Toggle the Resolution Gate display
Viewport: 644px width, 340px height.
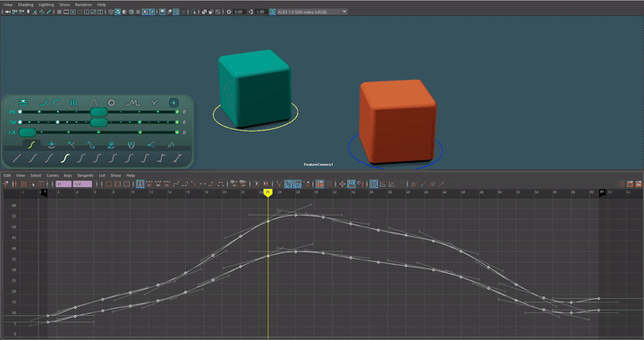click(72, 12)
